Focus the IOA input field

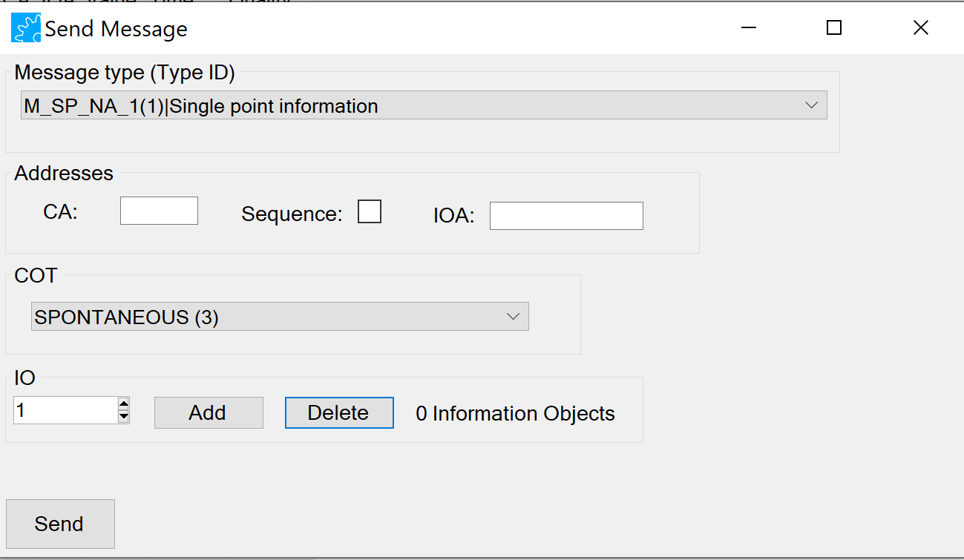(x=566, y=216)
